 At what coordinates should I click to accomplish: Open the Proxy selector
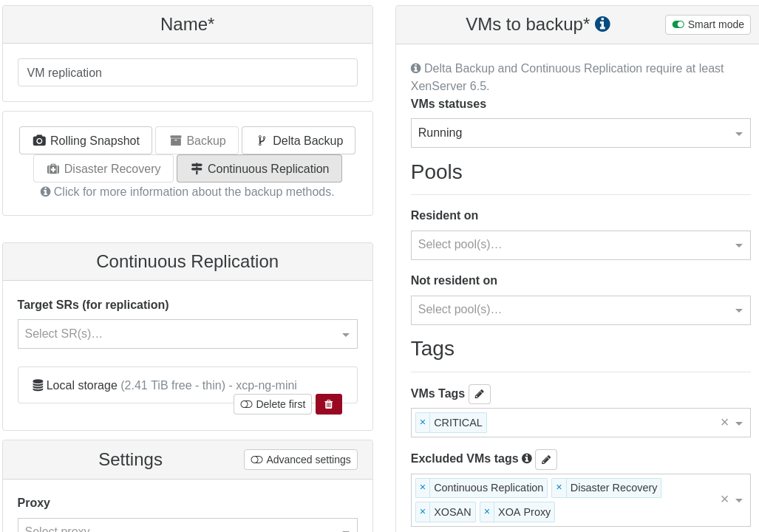pos(187,527)
